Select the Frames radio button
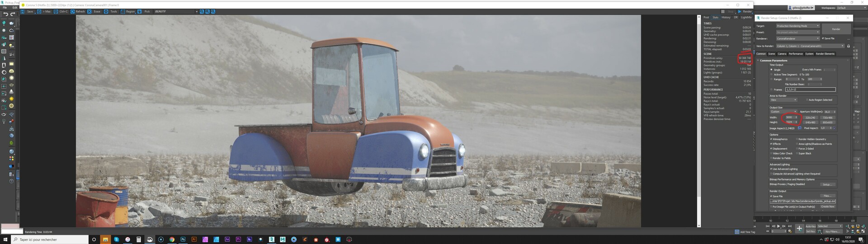The width and height of the screenshot is (868, 244). point(771,89)
